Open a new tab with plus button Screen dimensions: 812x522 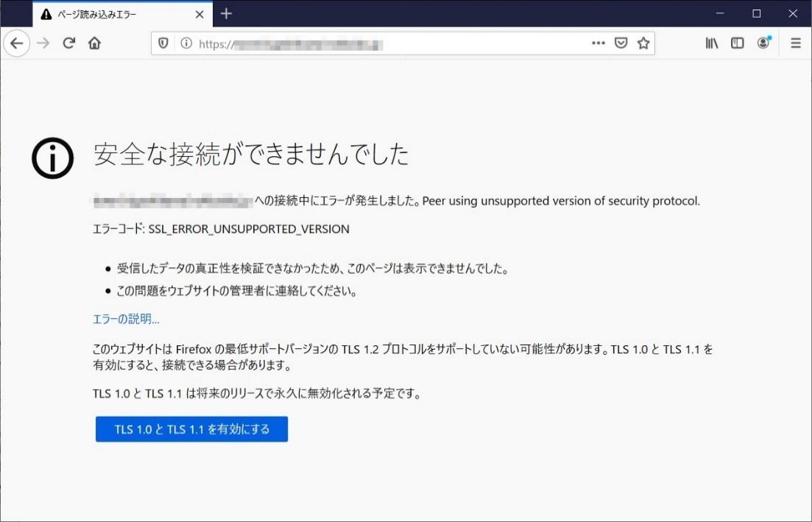[226, 13]
